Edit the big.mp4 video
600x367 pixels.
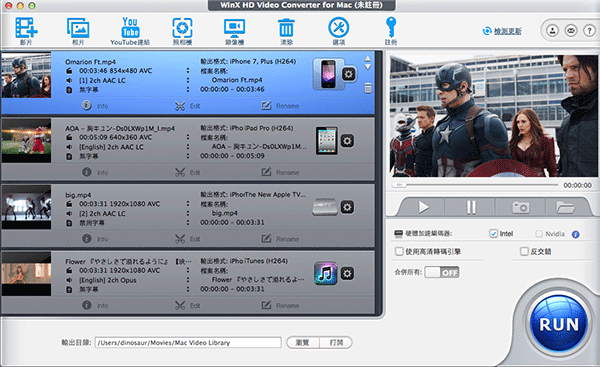pyautogui.click(x=188, y=239)
